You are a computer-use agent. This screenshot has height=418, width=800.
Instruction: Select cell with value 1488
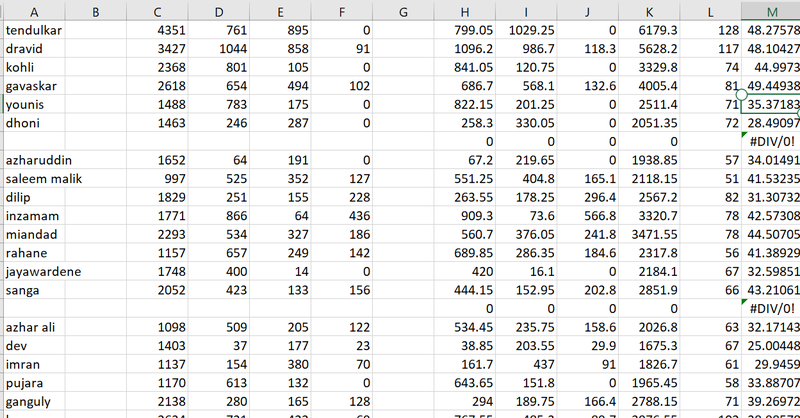click(x=157, y=105)
